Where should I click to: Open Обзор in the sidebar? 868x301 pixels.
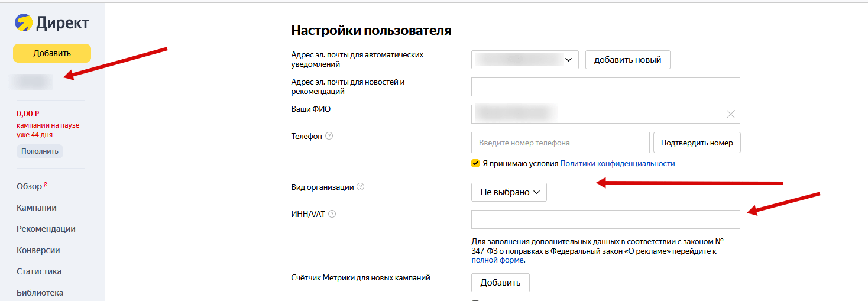[x=30, y=186]
